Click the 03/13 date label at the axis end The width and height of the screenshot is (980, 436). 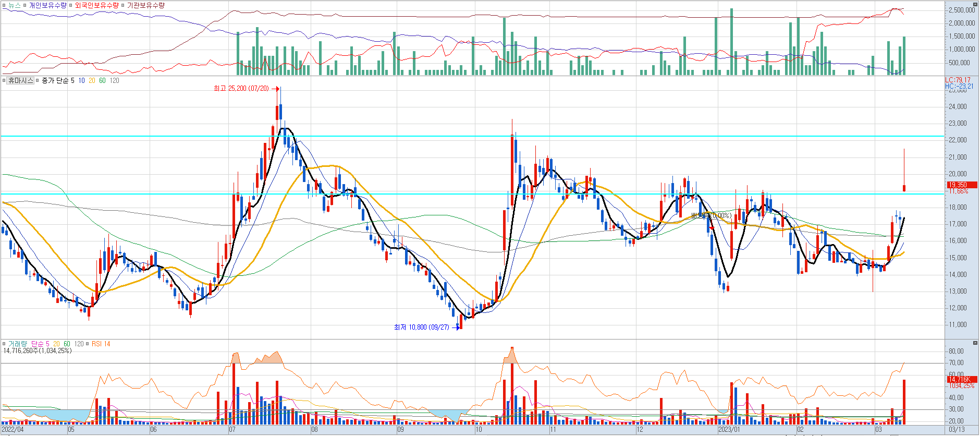point(957,430)
